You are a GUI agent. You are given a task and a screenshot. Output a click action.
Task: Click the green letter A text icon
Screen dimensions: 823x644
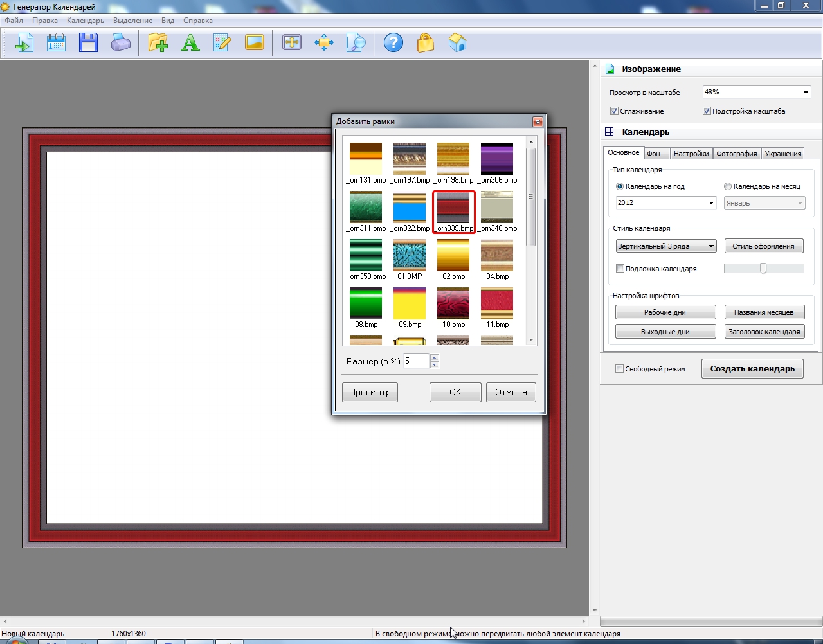pos(190,43)
